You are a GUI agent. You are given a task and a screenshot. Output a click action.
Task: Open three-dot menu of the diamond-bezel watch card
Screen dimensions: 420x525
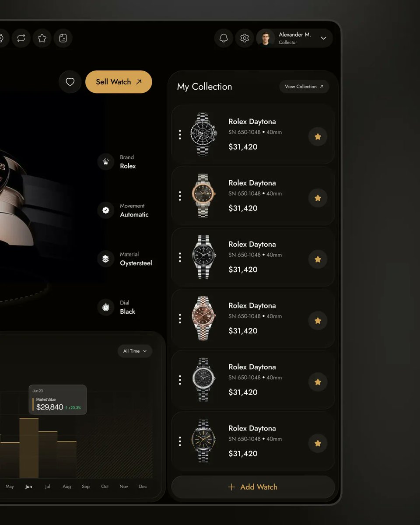point(180,380)
